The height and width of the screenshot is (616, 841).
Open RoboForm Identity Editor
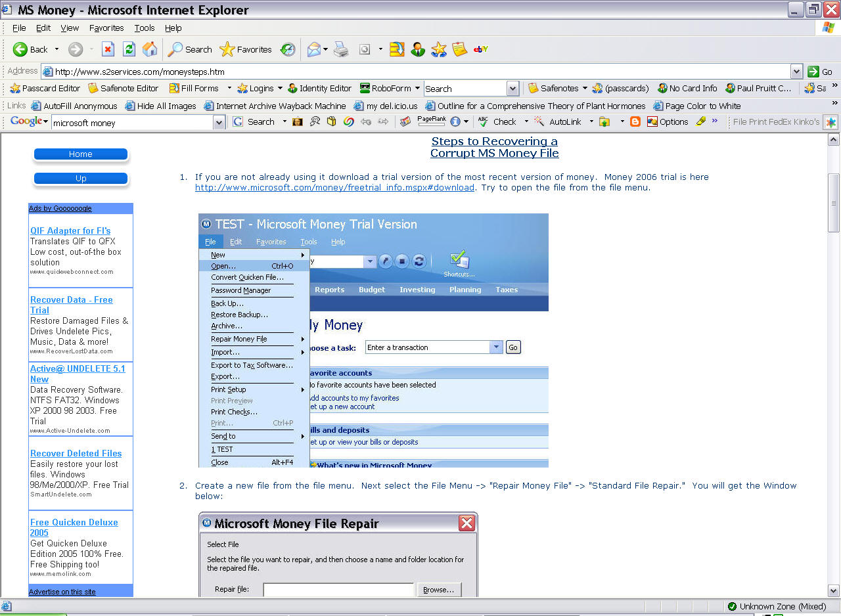click(x=319, y=88)
